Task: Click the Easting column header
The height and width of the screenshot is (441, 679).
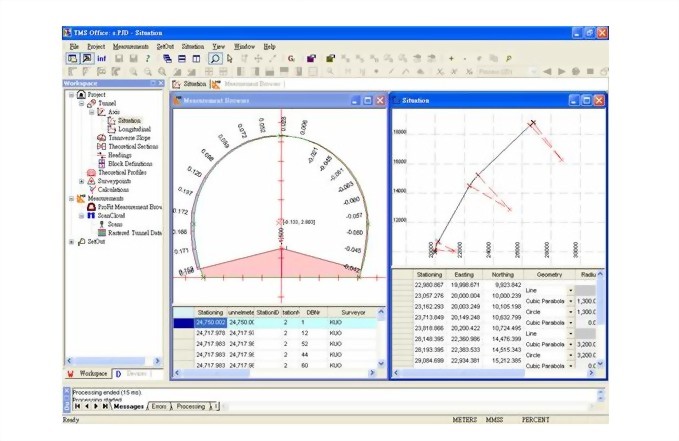Action: click(464, 275)
